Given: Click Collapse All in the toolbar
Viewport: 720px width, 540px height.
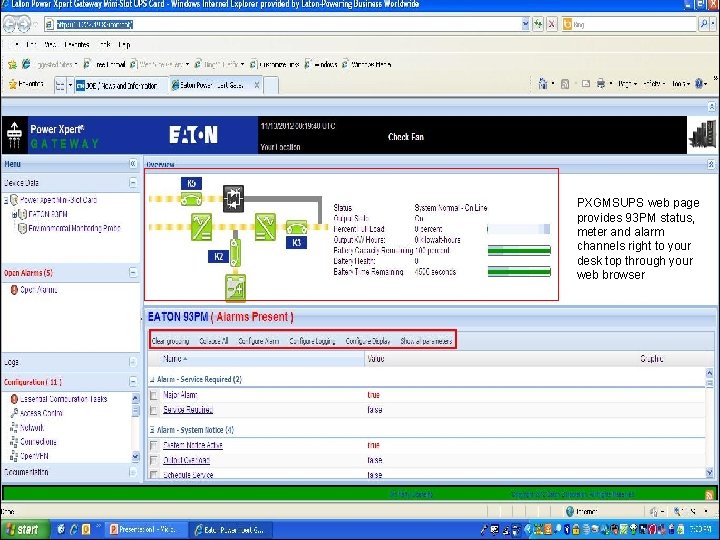Looking at the screenshot, I should click(214, 341).
